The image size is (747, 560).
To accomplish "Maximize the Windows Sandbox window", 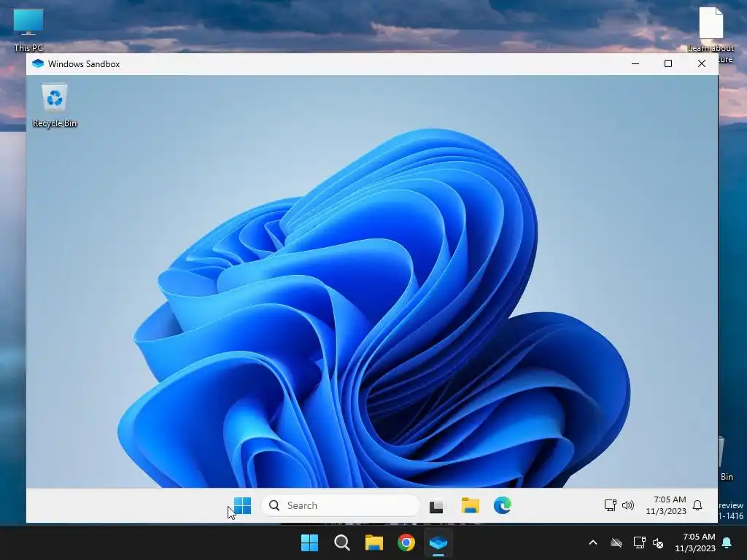I will pos(668,64).
